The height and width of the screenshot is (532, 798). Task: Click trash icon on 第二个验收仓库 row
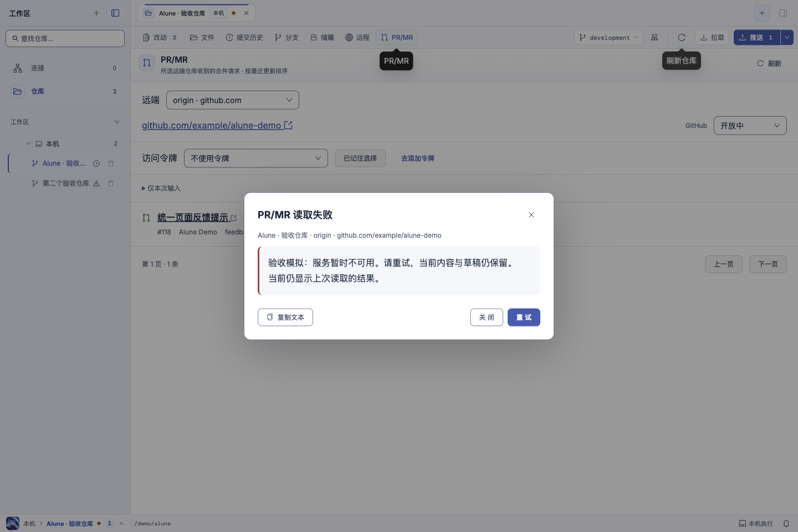111,183
